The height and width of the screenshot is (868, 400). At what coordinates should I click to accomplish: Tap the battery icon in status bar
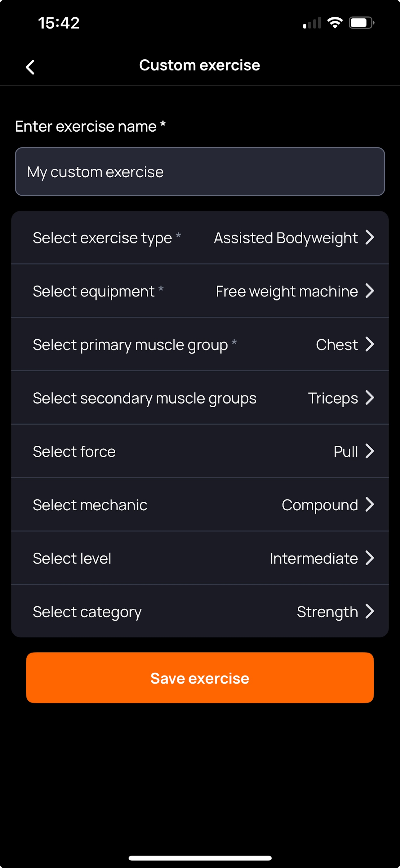tap(362, 23)
